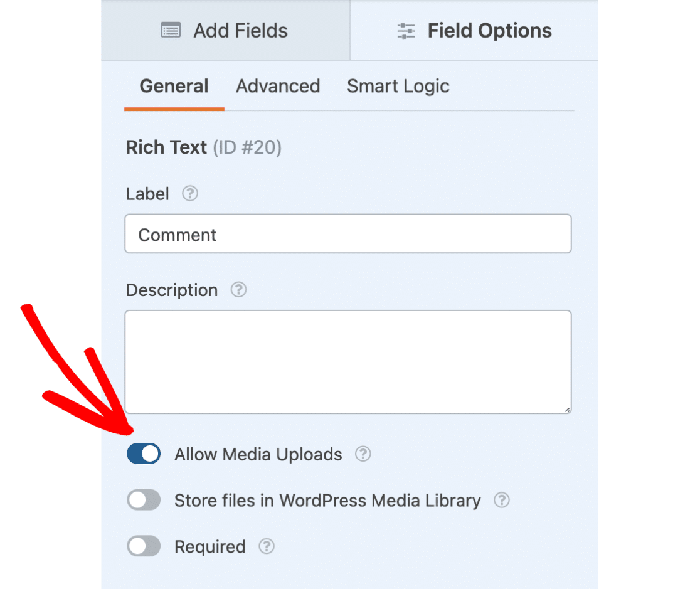Click the Description textarea resize handle
Image resolution: width=700 pixels, height=589 pixels.
point(567,410)
